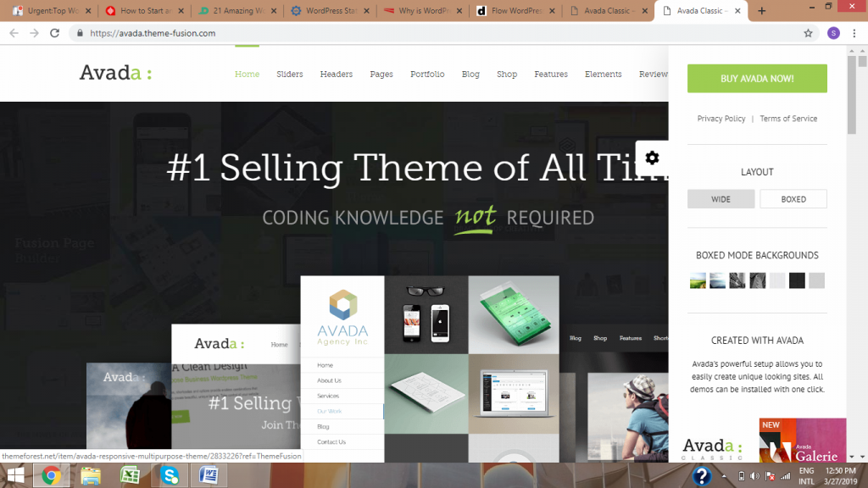Close the How to Start tab

[x=181, y=10]
